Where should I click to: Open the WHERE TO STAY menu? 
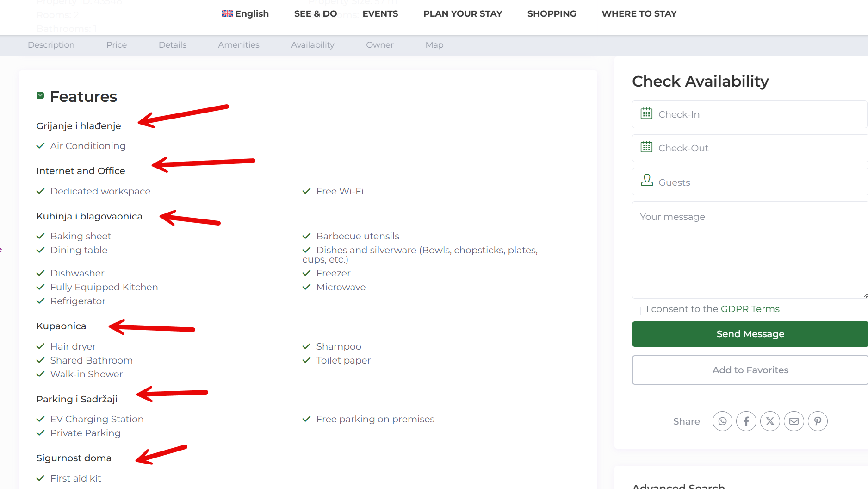[639, 13]
